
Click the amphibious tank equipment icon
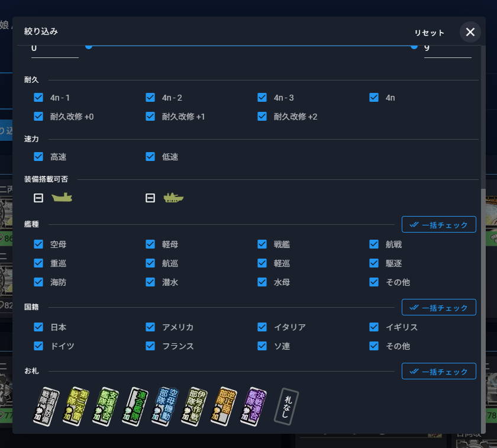tap(174, 198)
